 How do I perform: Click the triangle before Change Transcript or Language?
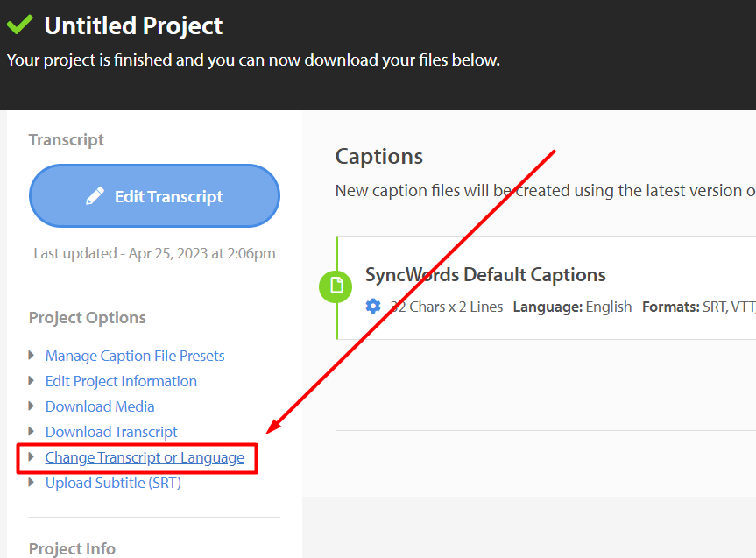pos(32,456)
